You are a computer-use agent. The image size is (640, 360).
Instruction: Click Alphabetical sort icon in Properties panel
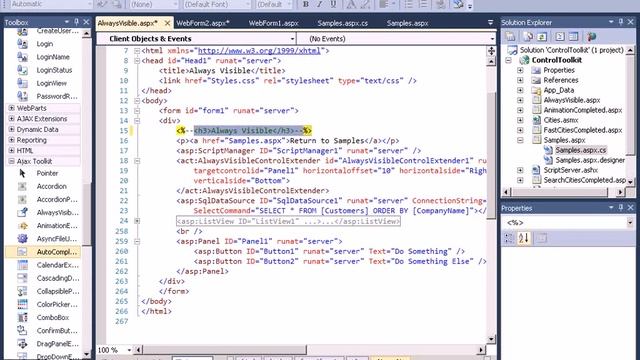523,238
